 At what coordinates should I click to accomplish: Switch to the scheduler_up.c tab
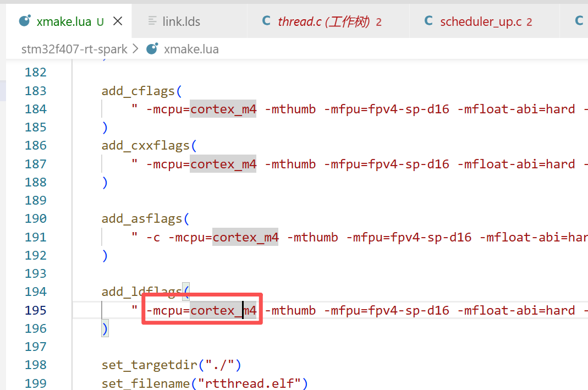click(x=485, y=21)
